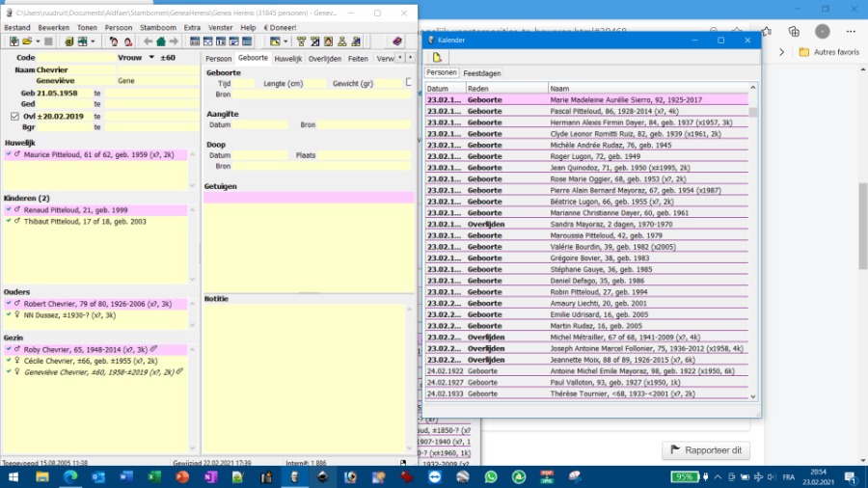The height and width of the screenshot is (488, 868).
Task: Open the purple book help icon
Action: tap(396, 41)
